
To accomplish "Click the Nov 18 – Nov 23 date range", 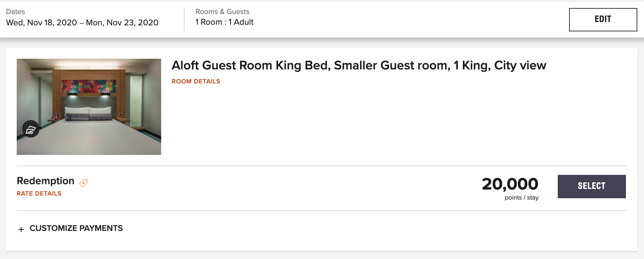I will coord(82,23).
